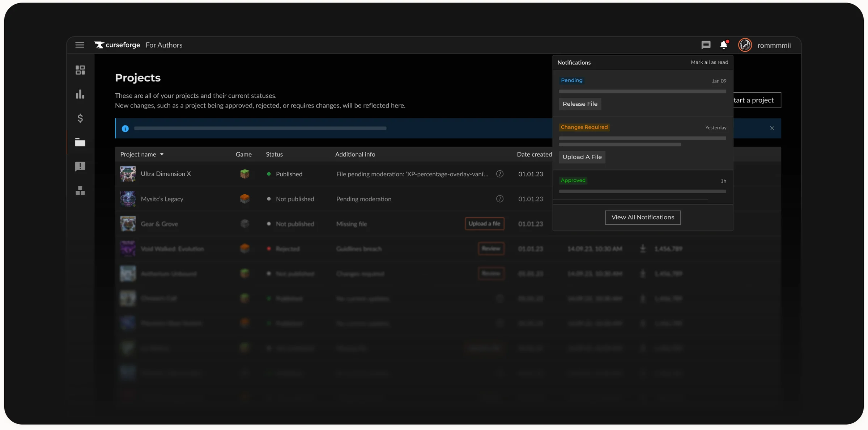Sort by Project name dropdown arrow

(x=162, y=155)
